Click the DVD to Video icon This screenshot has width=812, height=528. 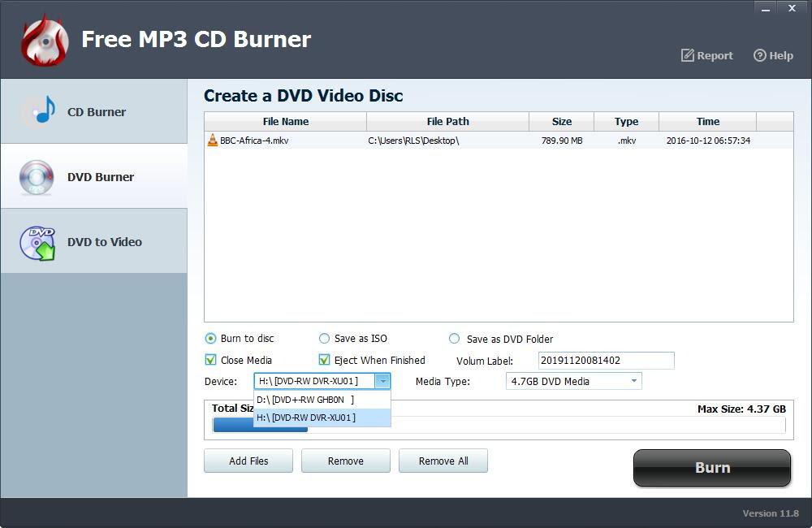(37, 243)
